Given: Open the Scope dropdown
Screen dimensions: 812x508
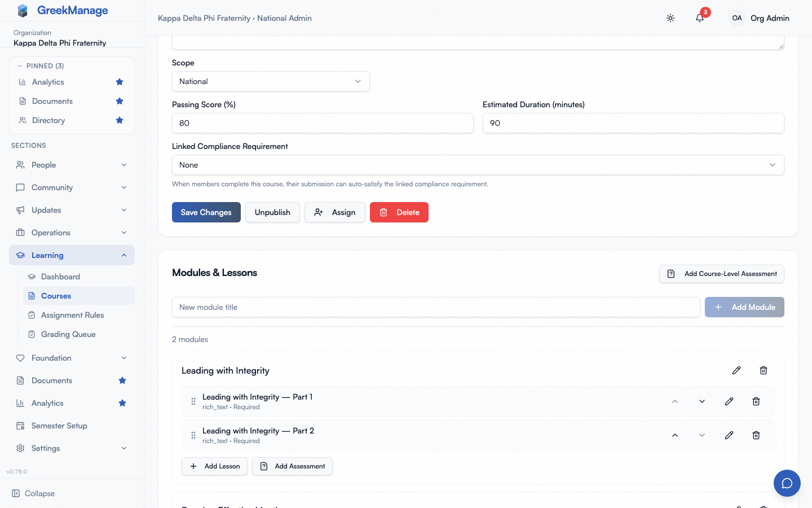Looking at the screenshot, I should [271, 81].
